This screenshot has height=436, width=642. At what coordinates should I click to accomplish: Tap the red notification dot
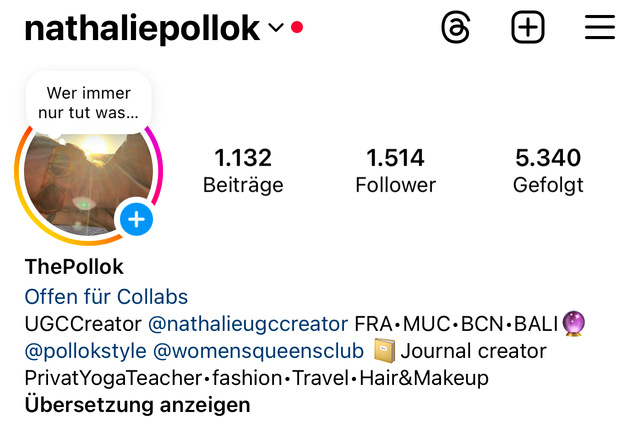pos(297,27)
